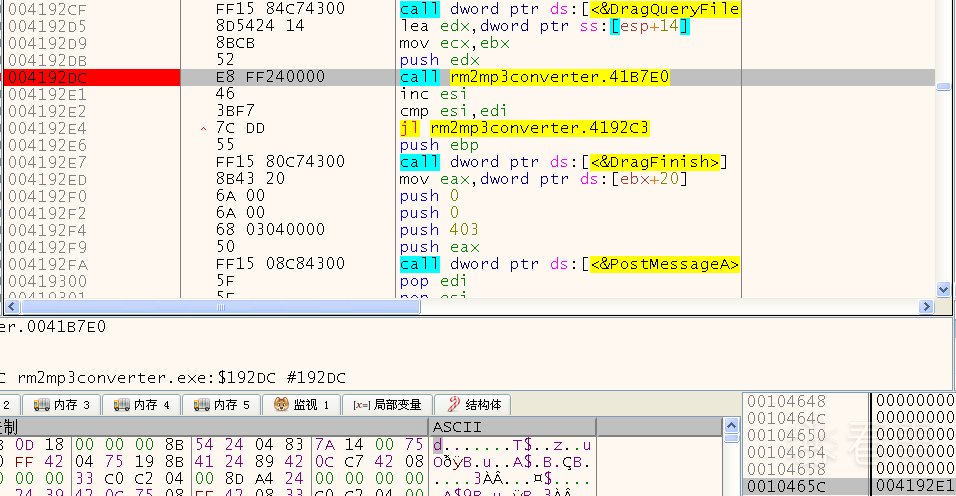Click the dump panel scrollbar up arrow

click(731, 425)
